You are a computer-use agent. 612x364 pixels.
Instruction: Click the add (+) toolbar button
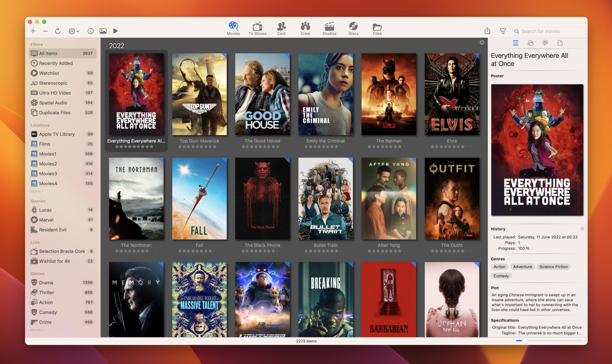(33, 31)
